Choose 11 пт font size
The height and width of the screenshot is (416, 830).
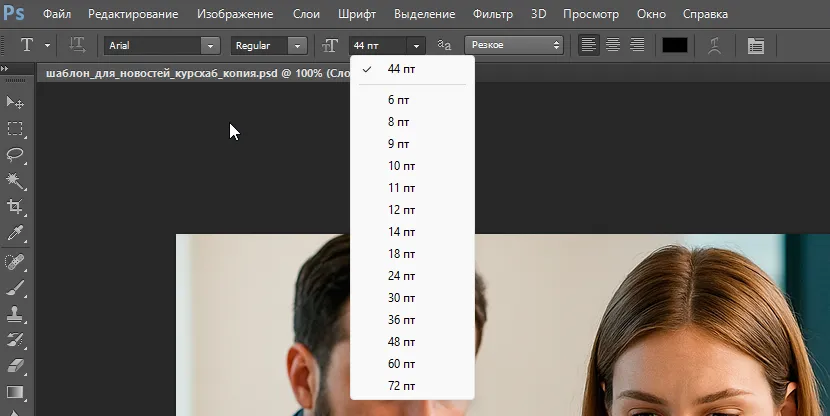[412, 188]
